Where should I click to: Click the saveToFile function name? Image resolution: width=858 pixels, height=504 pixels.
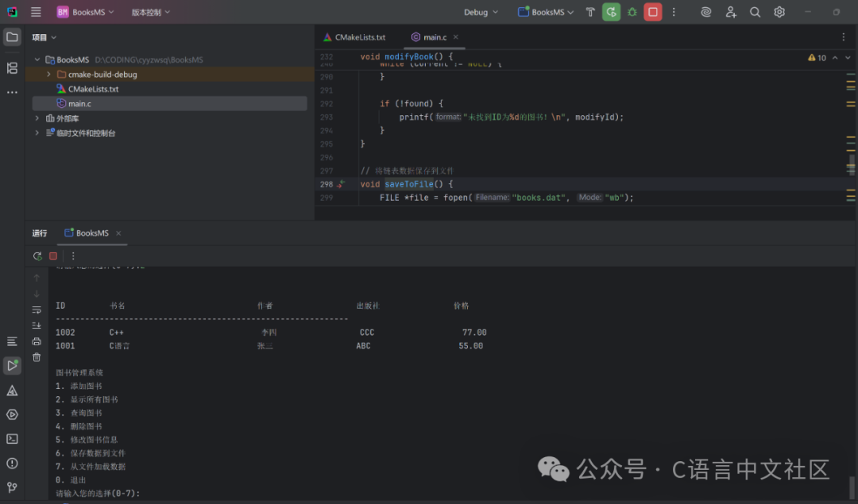(409, 184)
